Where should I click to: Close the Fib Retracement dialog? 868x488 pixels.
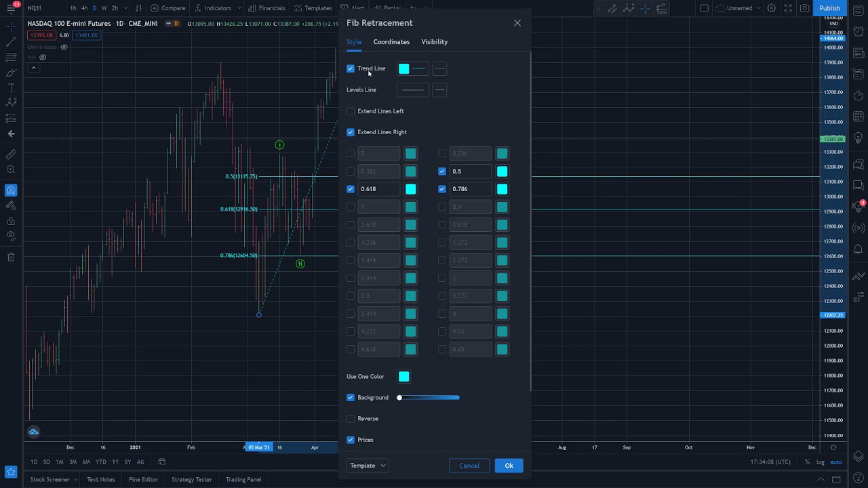(517, 23)
